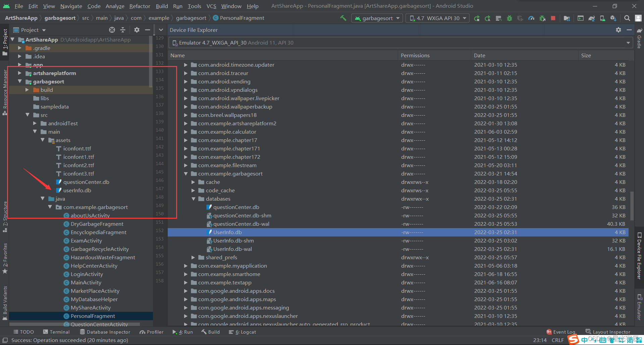644x345 pixels.
Task: Open the AVD Manager icon
Action: click(602, 18)
